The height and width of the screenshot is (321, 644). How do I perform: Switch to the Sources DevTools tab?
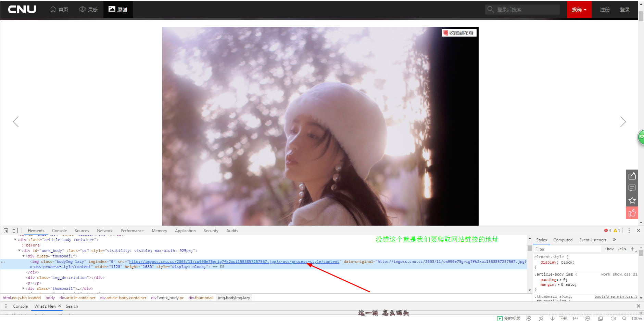tap(82, 231)
